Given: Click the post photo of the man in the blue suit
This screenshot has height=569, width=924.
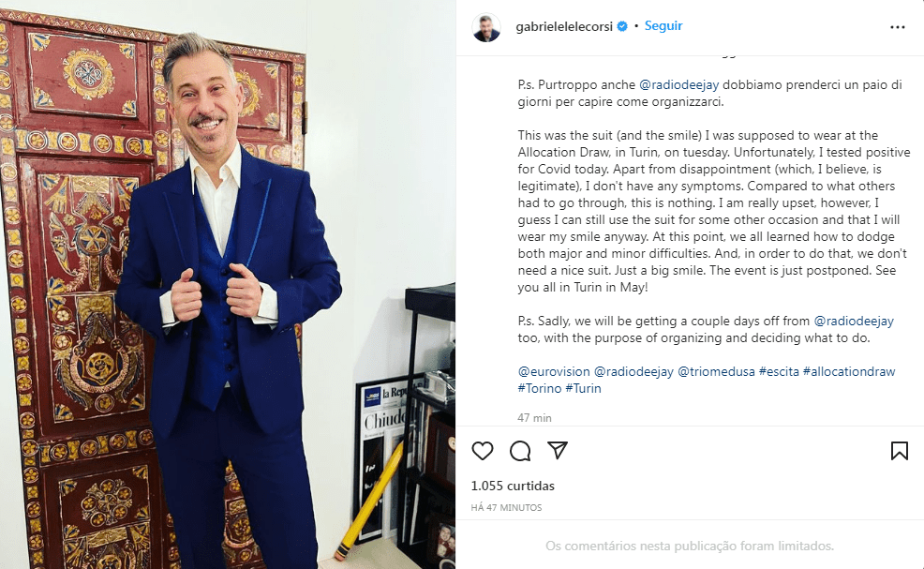Looking at the screenshot, I should click(228, 285).
